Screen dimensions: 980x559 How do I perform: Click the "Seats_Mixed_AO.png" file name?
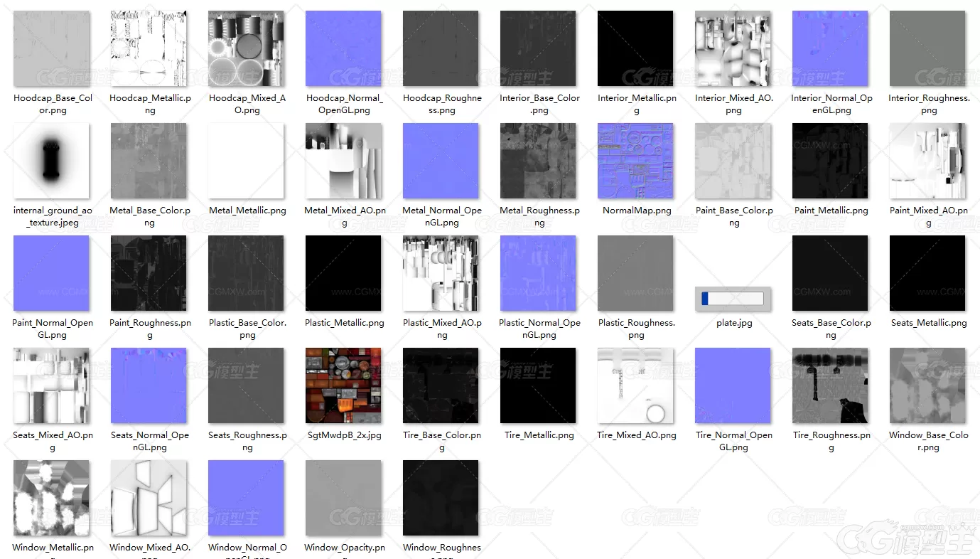[x=53, y=441]
